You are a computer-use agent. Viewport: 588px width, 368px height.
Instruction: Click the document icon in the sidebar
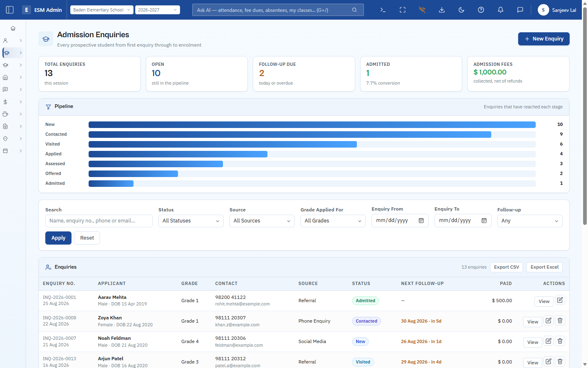5,126
